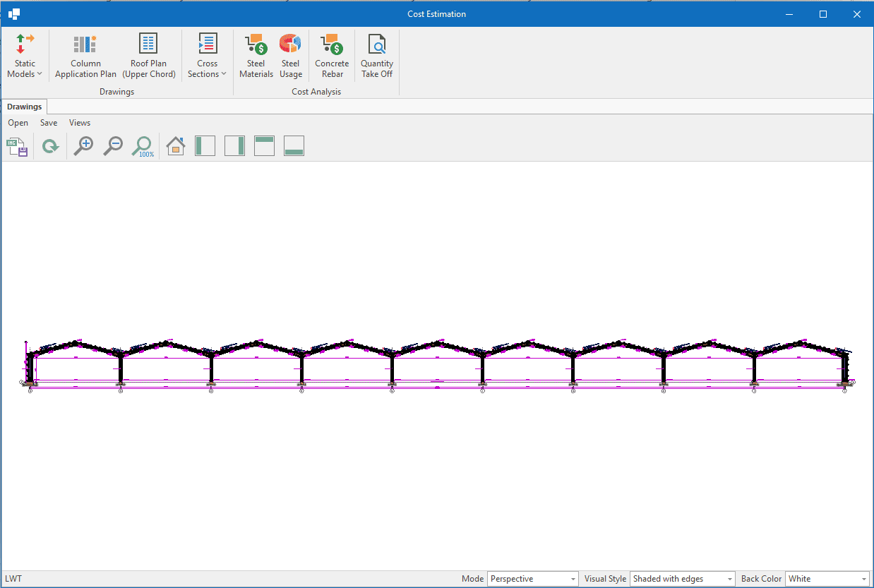View the Steel Usage chart
Viewport: 874px width, 588px height.
tap(290, 56)
